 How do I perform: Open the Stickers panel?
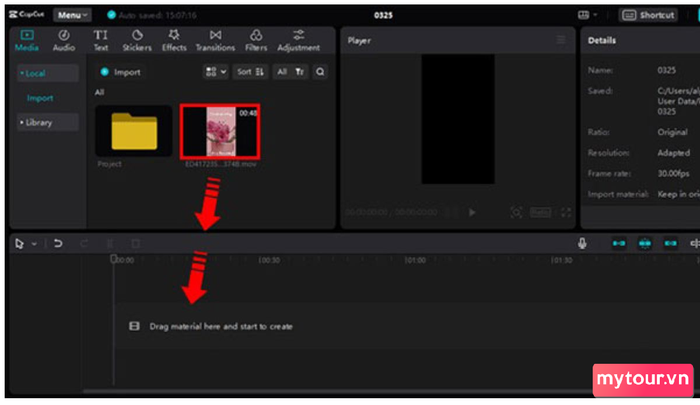[136, 40]
